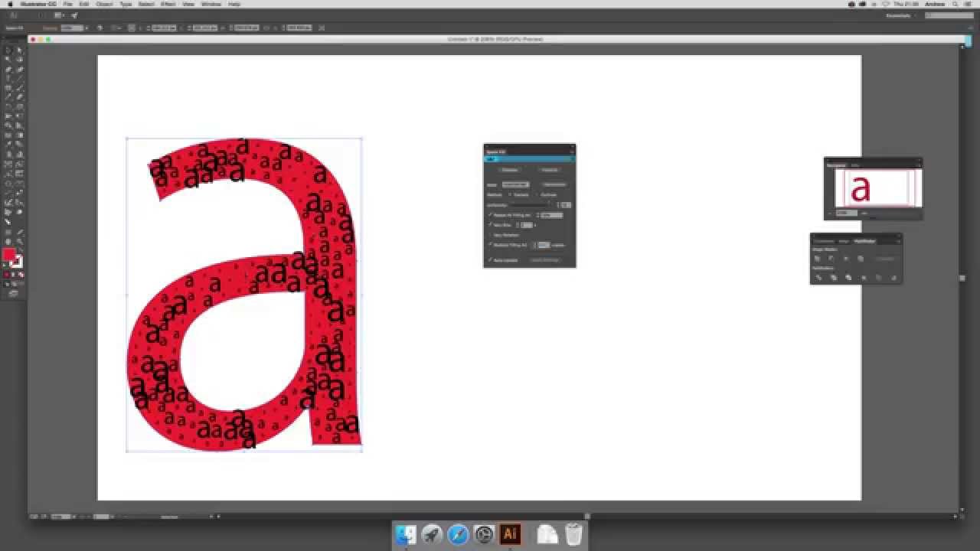Toggle the Vary Rotation checkbox
The width and height of the screenshot is (980, 551).
pos(490,235)
